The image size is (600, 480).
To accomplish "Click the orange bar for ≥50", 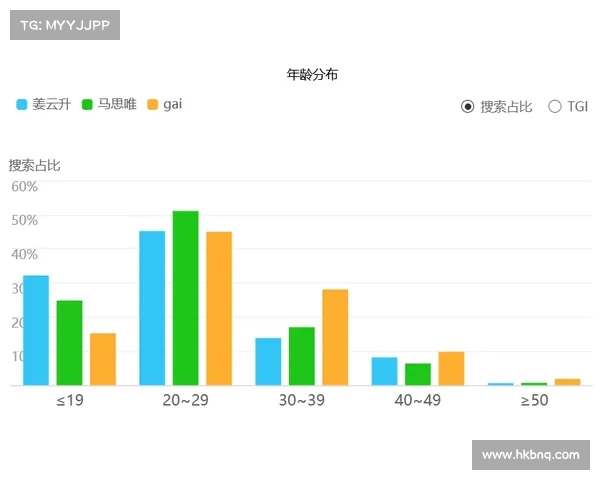I will (568, 382).
